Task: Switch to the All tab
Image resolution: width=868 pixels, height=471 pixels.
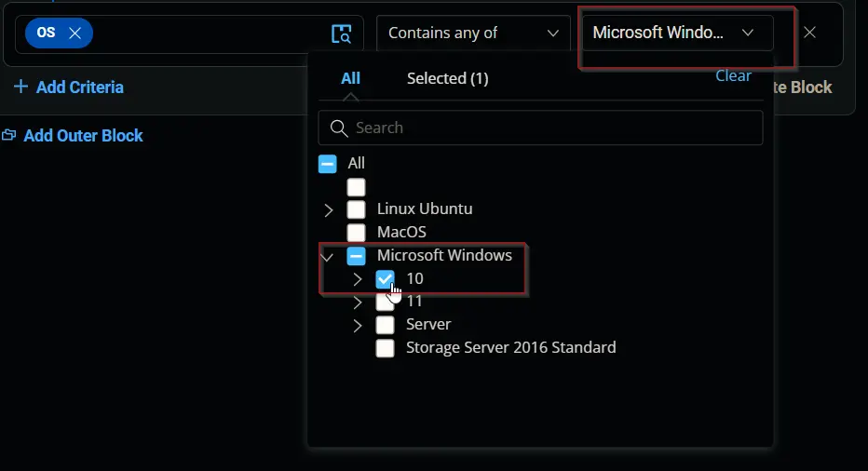Action: click(x=350, y=78)
